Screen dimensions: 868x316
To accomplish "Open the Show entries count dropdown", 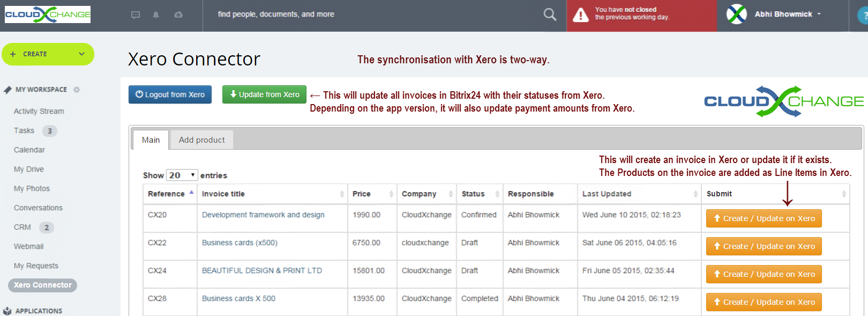I will [x=182, y=175].
